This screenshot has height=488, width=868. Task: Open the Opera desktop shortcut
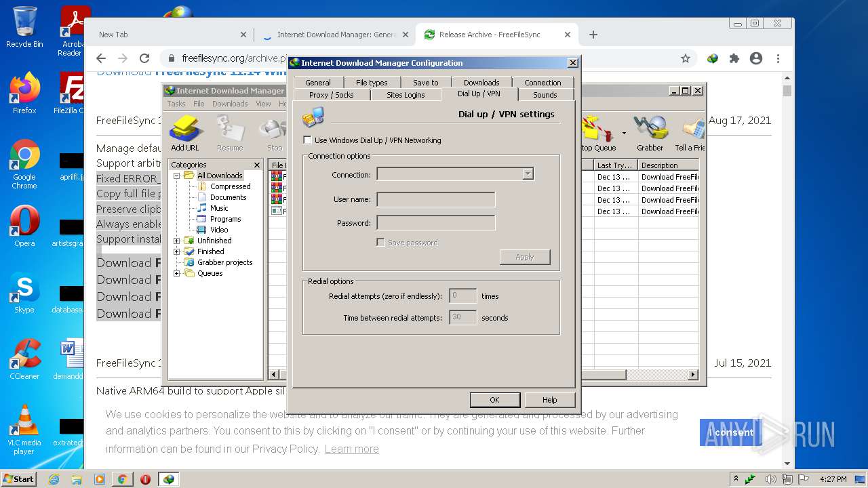(x=24, y=226)
